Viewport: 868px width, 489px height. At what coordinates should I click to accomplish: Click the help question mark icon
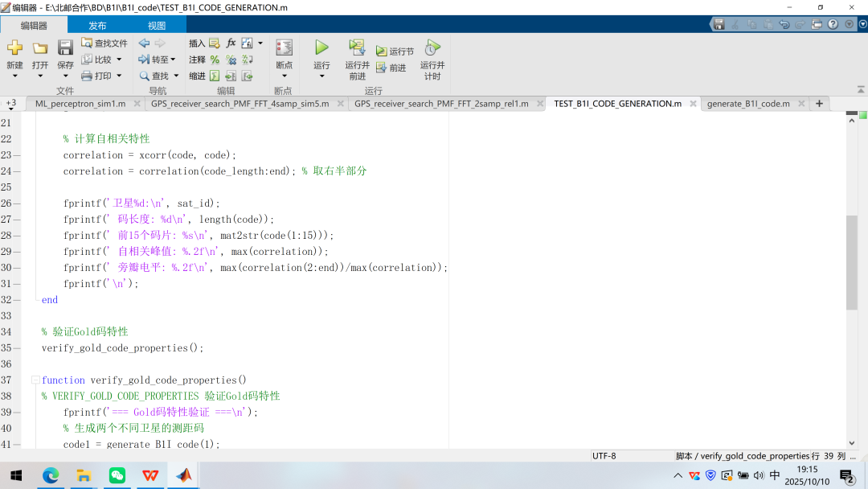coord(833,24)
